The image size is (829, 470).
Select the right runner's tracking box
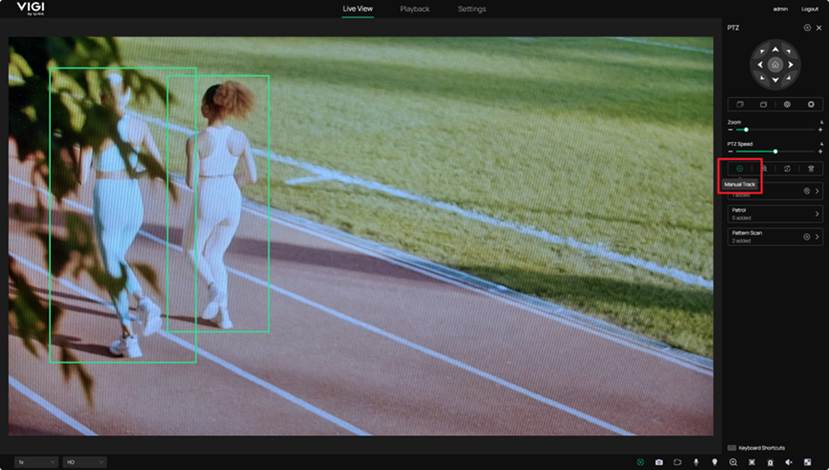click(x=218, y=204)
